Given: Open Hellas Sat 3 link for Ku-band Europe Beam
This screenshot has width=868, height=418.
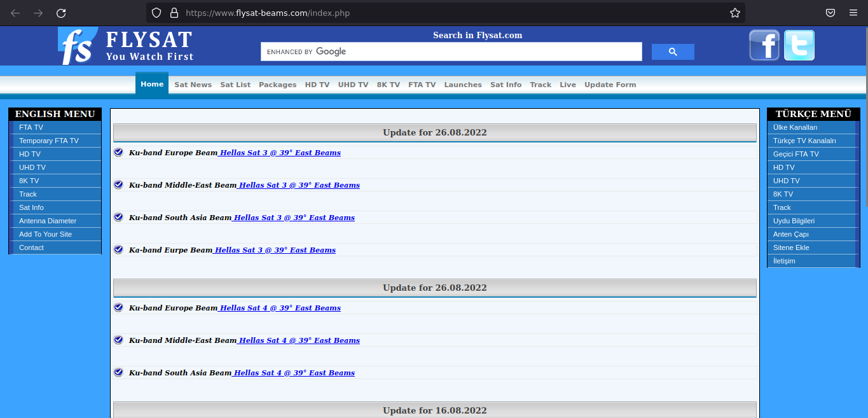Looking at the screenshot, I should coord(279,153).
